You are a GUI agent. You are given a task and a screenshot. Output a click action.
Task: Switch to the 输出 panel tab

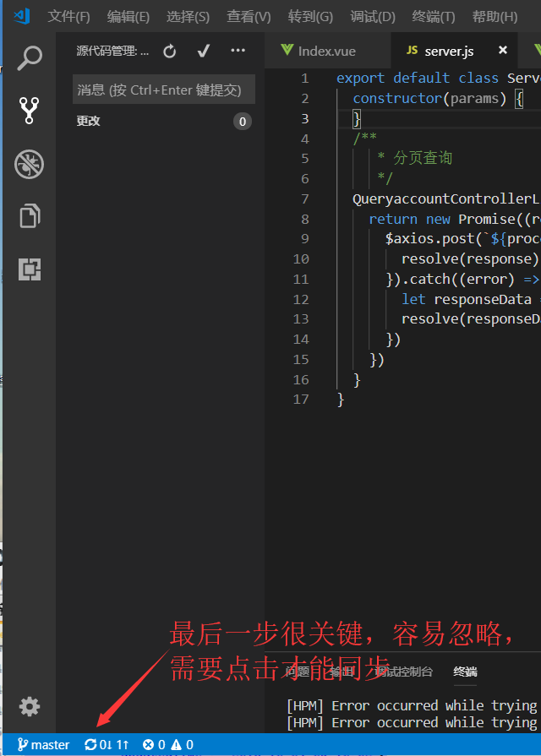point(342,672)
